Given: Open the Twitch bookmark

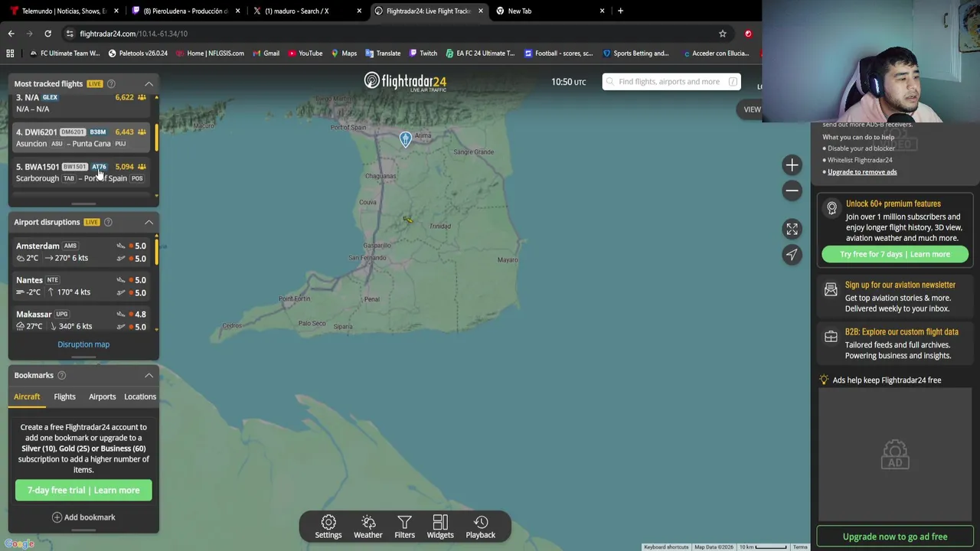Looking at the screenshot, I should pyautogui.click(x=423, y=54).
